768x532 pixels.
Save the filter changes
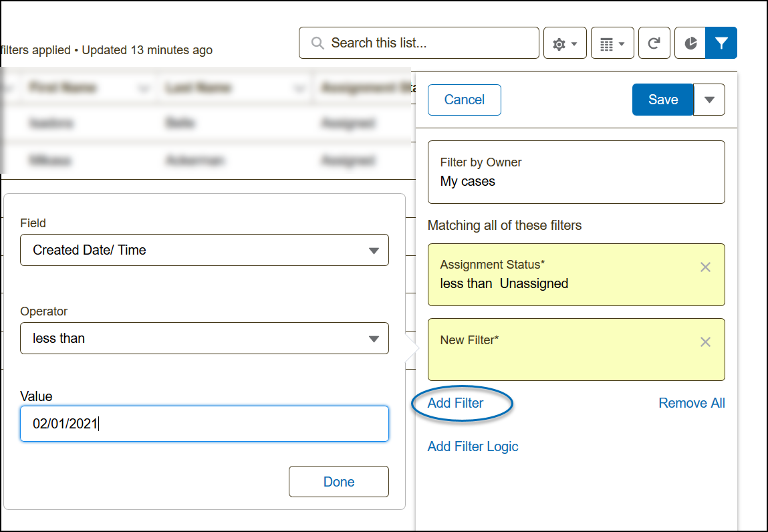(662, 100)
